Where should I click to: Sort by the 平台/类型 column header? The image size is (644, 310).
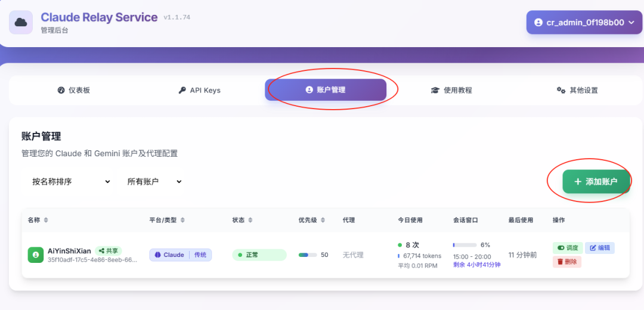coord(167,220)
